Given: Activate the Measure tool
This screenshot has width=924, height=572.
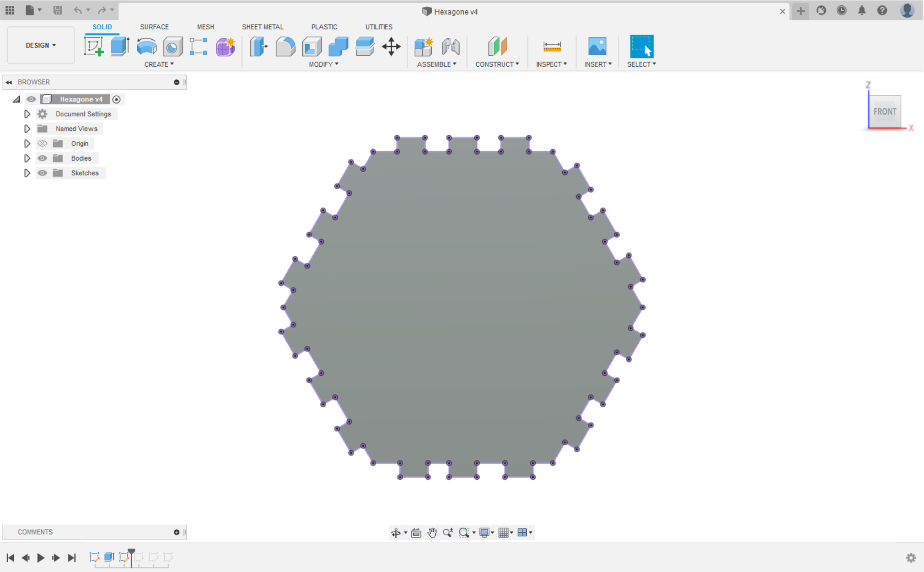Looking at the screenshot, I should point(552,46).
